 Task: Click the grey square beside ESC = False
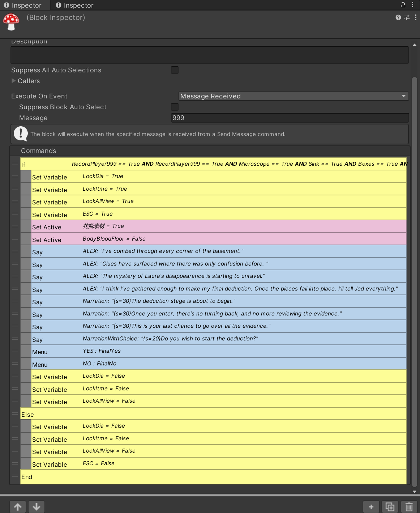click(x=26, y=463)
